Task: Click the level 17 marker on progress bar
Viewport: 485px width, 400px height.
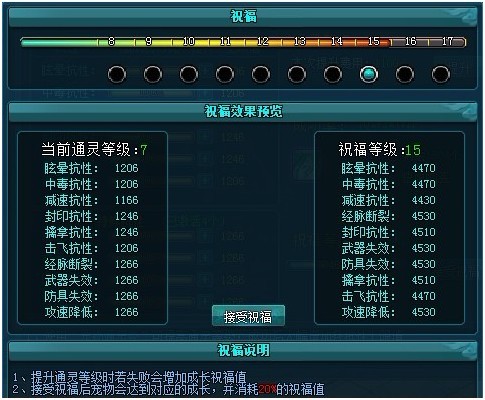Action: (447, 41)
